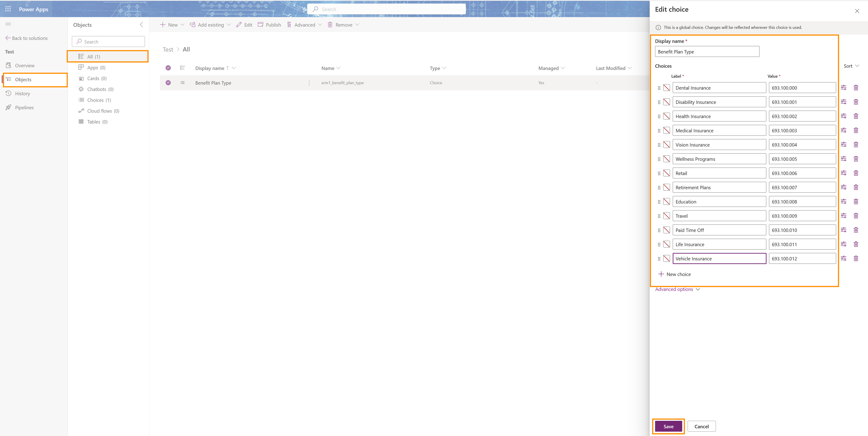Open the History page

(22, 93)
